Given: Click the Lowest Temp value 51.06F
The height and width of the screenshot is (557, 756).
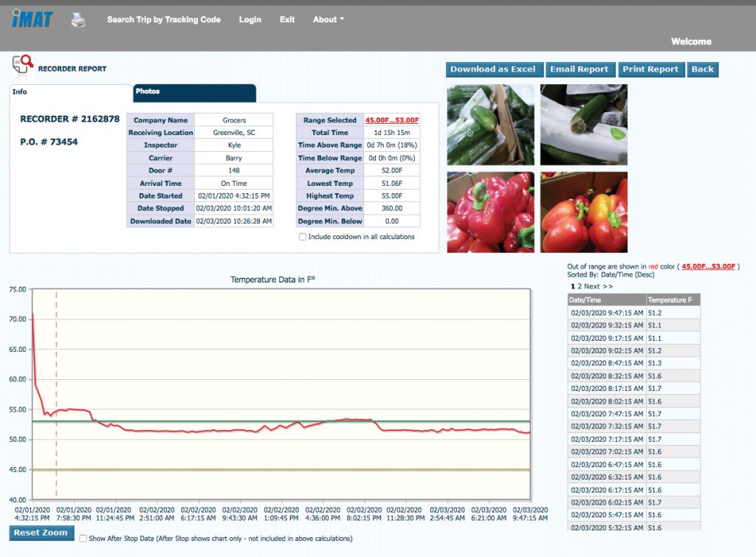Looking at the screenshot, I should 392,184.
